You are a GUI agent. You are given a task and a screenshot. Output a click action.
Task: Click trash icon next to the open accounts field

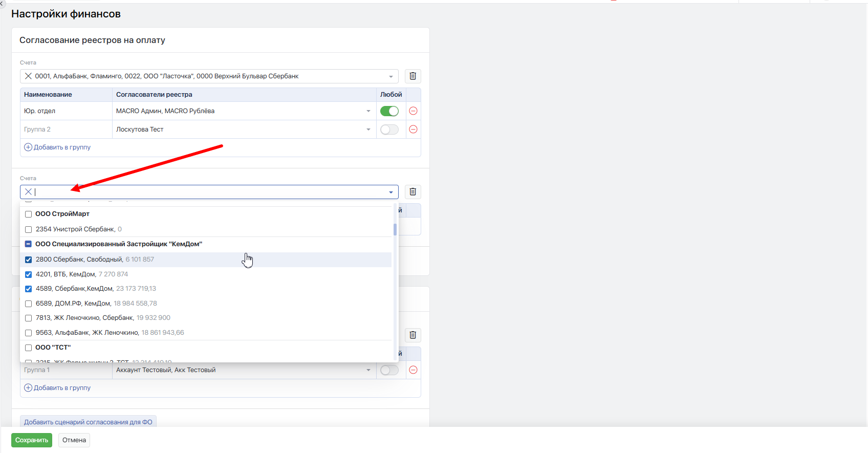point(413,192)
